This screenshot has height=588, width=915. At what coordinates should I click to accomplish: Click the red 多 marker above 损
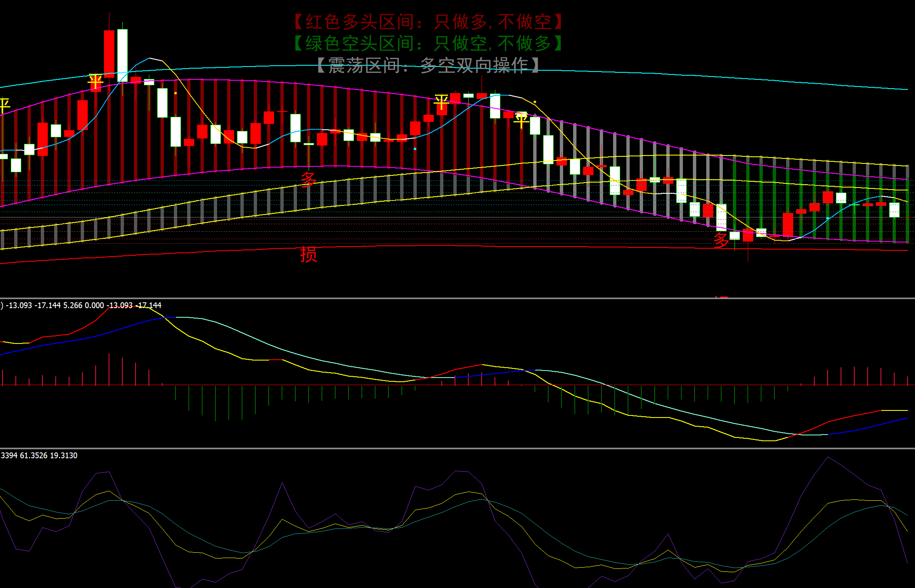pos(309,180)
